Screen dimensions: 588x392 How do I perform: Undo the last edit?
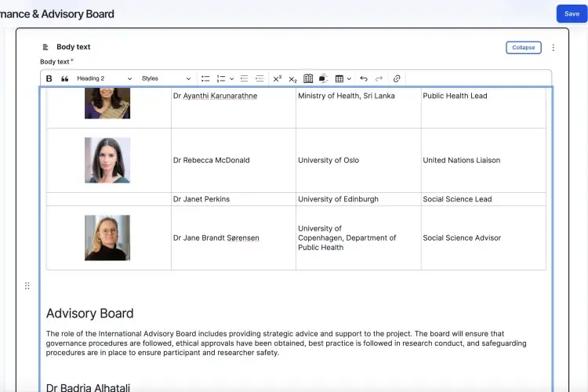click(x=364, y=78)
